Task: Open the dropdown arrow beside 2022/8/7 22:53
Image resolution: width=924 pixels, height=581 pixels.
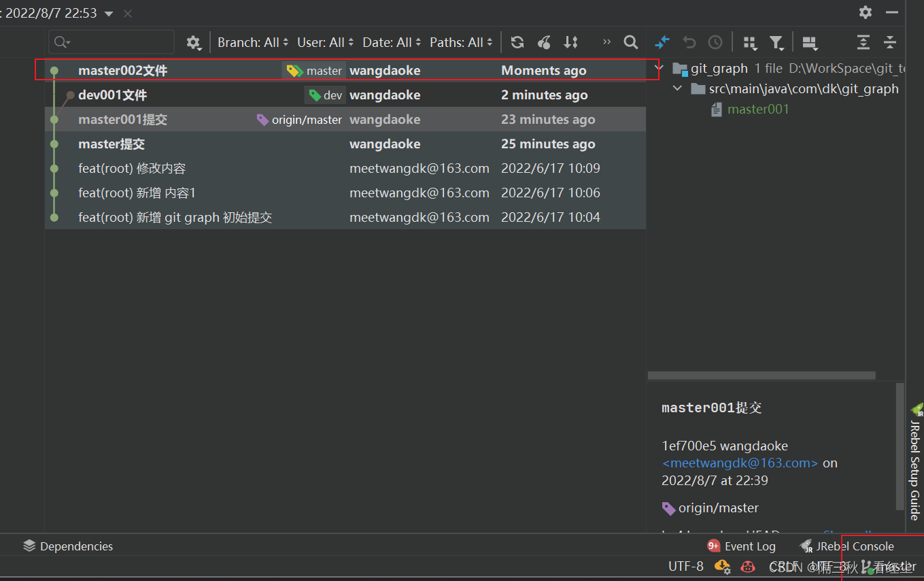Action: (109, 14)
